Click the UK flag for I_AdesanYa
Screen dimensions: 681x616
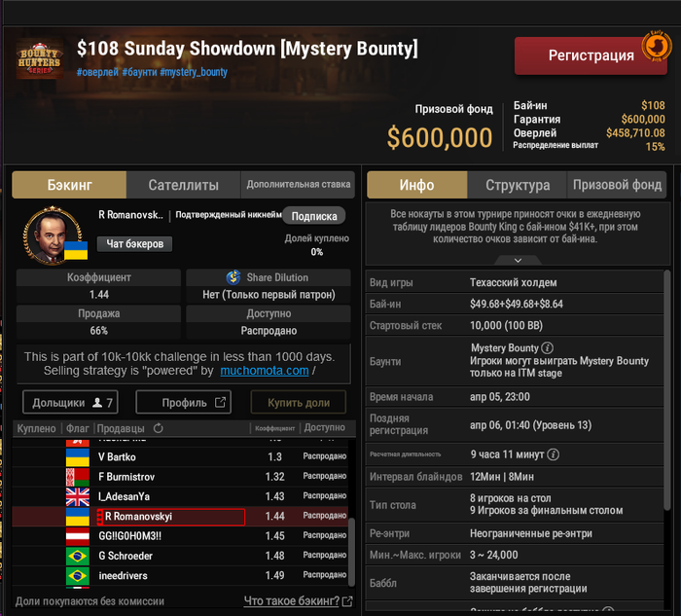click(77, 496)
